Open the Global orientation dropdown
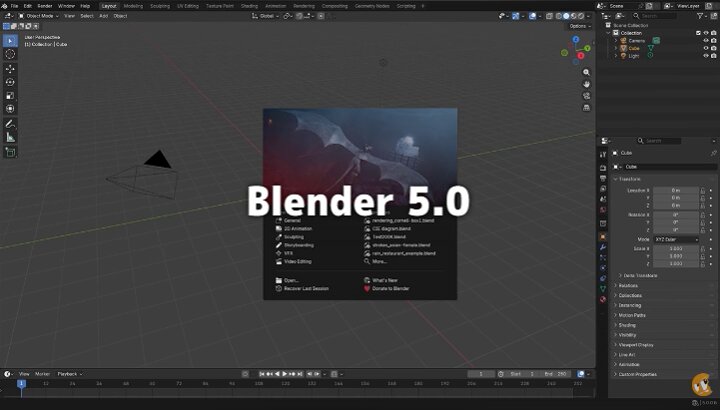 (265, 16)
